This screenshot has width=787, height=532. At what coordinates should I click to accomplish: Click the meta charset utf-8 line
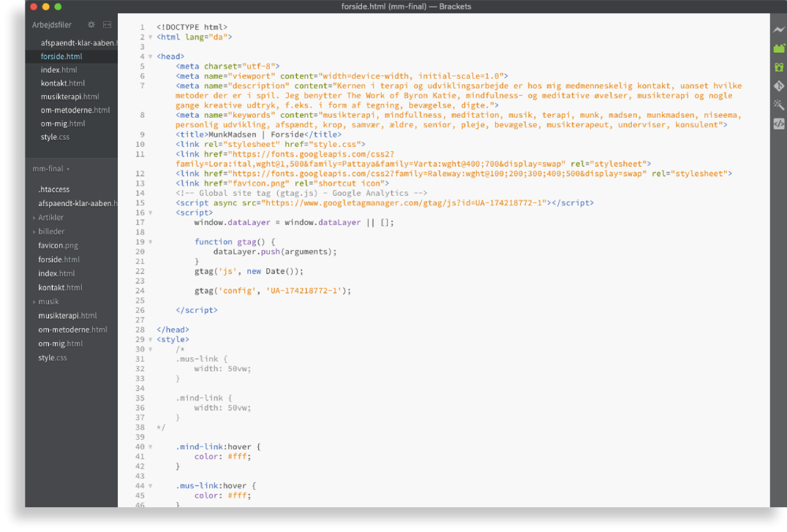227,66
